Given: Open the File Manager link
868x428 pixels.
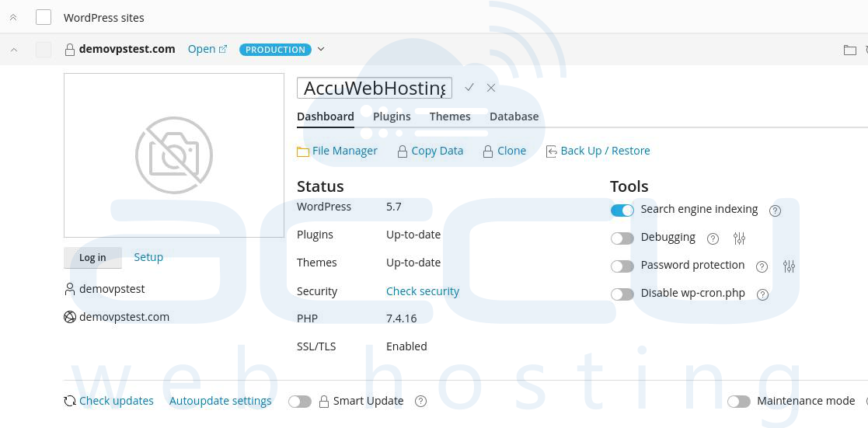Looking at the screenshot, I should pyautogui.click(x=345, y=151).
